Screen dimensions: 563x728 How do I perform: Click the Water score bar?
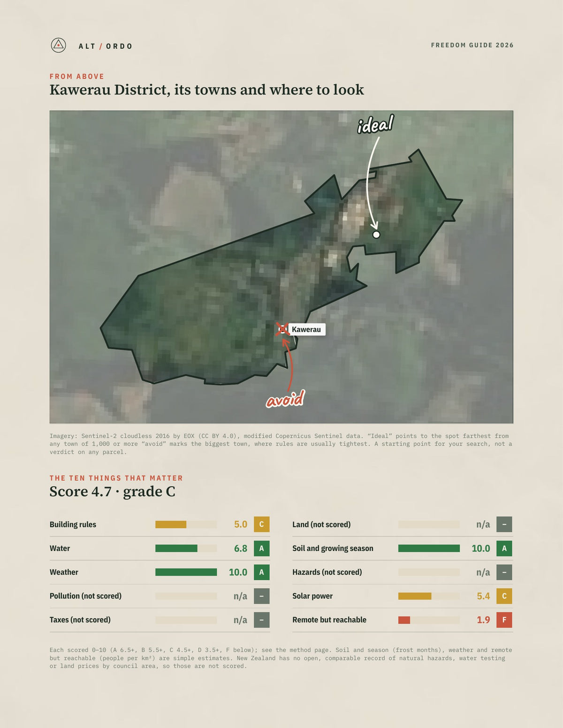click(186, 548)
